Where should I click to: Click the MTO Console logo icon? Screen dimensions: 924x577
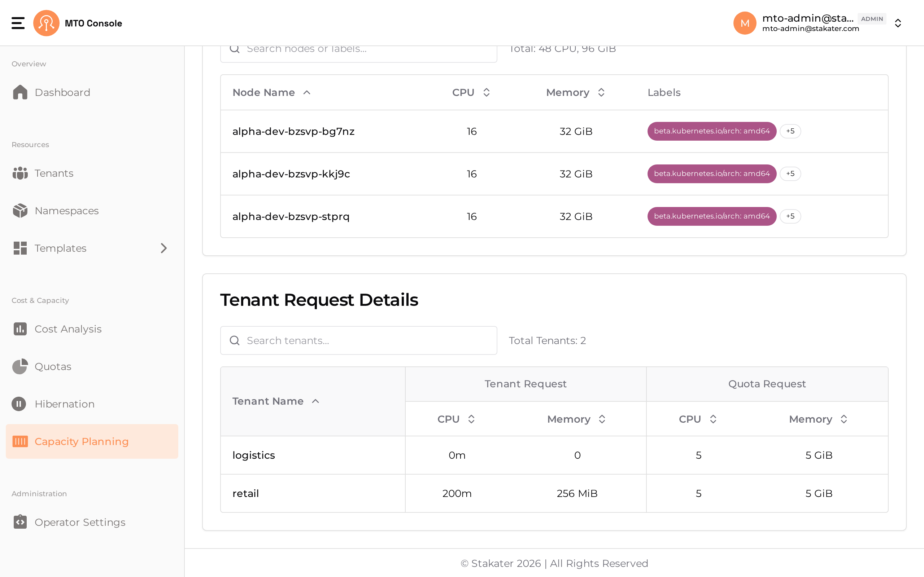click(x=46, y=23)
